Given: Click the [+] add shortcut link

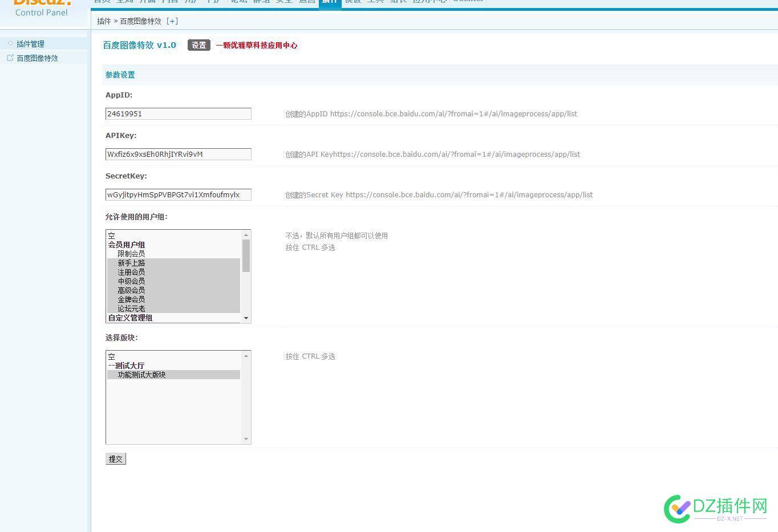Looking at the screenshot, I should point(172,21).
